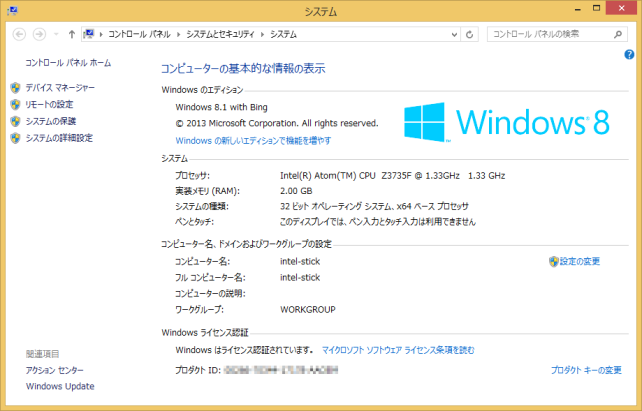This screenshot has width=642, height=411.
Task: Click the 32 ビット オペレーティング システム text
Action: tap(336, 206)
